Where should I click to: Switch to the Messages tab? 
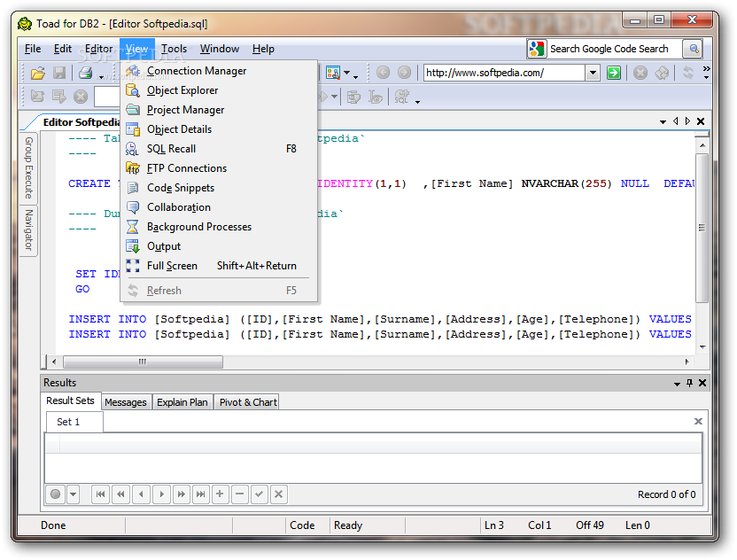click(126, 402)
